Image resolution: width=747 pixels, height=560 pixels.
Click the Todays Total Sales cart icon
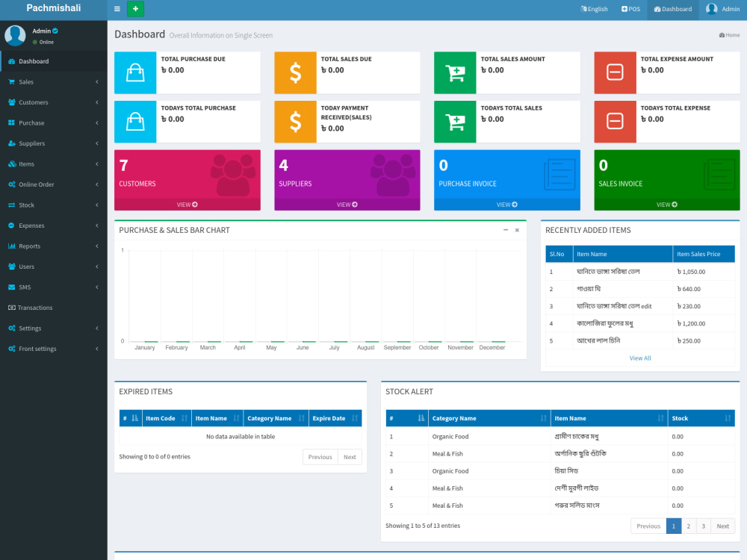455,122
